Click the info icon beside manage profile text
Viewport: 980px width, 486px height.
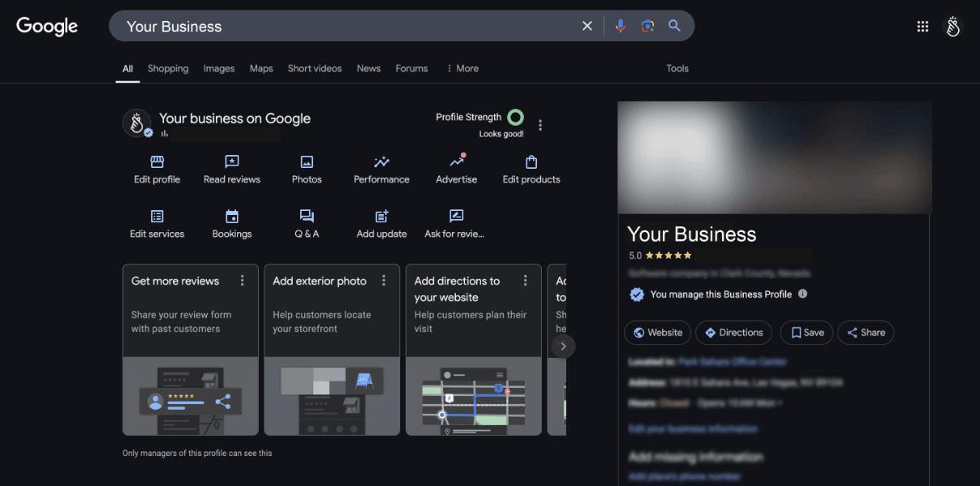802,294
